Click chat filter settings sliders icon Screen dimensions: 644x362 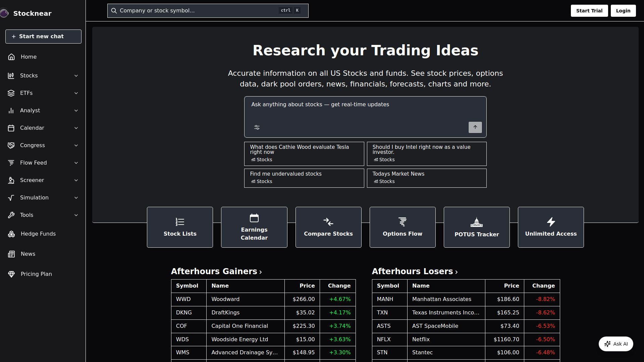pos(257,127)
